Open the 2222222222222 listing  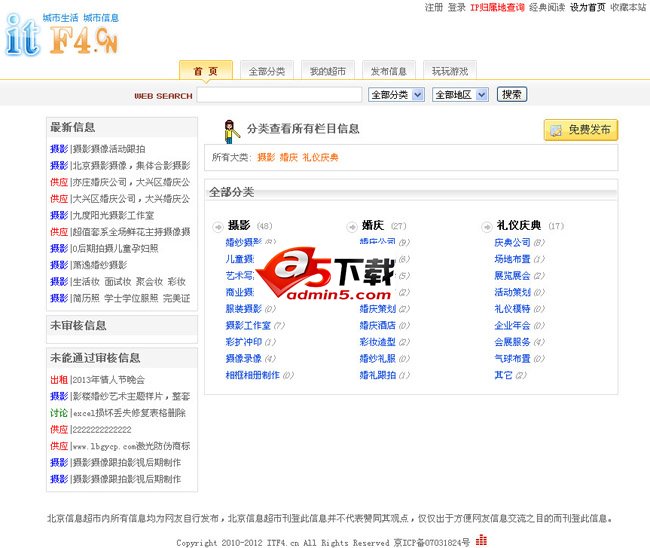click(102, 429)
